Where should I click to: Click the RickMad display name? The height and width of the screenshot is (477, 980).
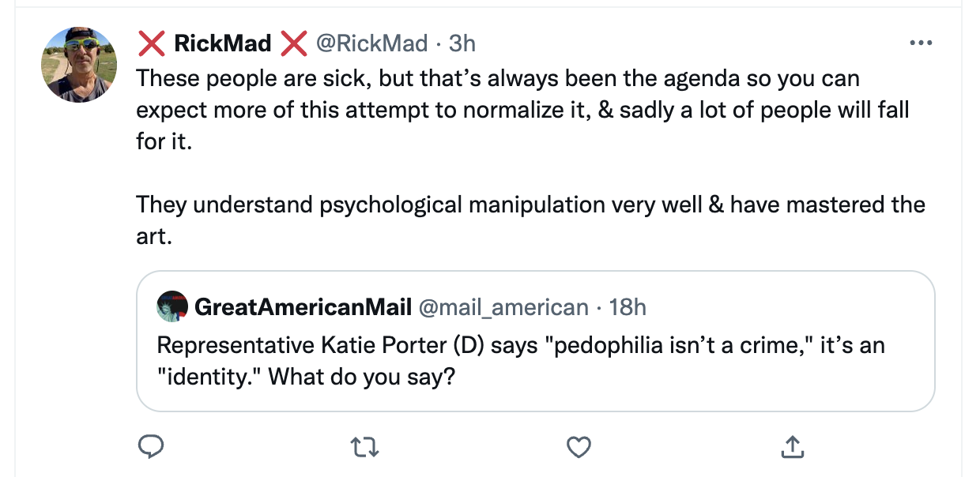coord(223,43)
